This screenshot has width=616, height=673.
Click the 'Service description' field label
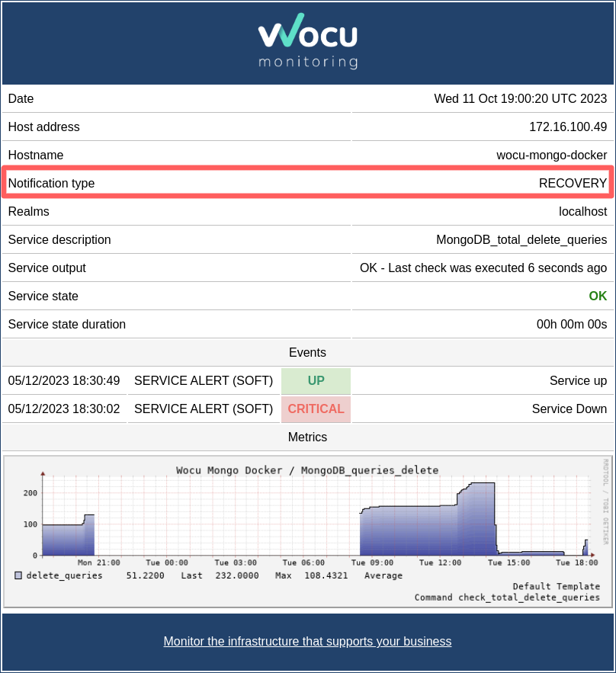click(59, 239)
